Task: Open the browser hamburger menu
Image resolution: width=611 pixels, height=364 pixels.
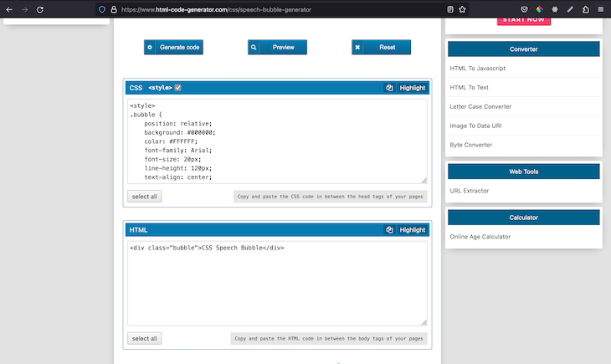Action: click(x=601, y=9)
